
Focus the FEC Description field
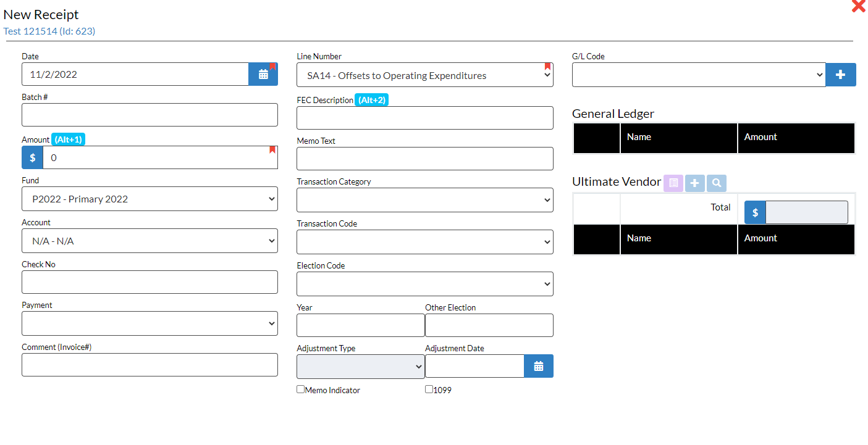425,118
